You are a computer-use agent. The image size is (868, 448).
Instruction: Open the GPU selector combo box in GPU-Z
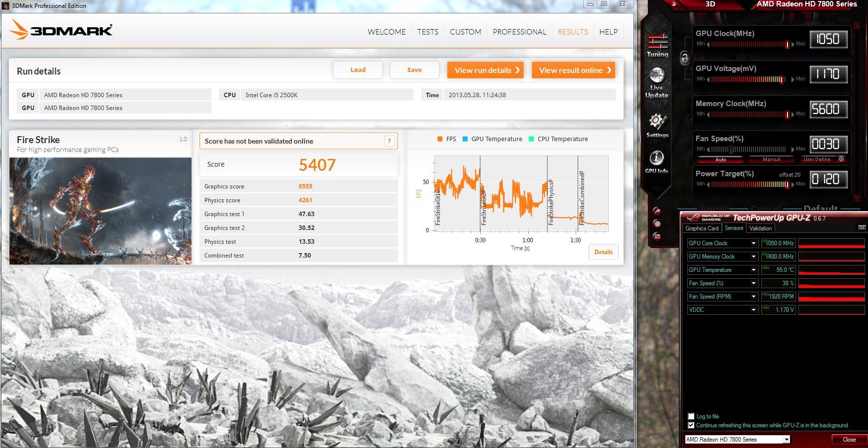(737, 439)
